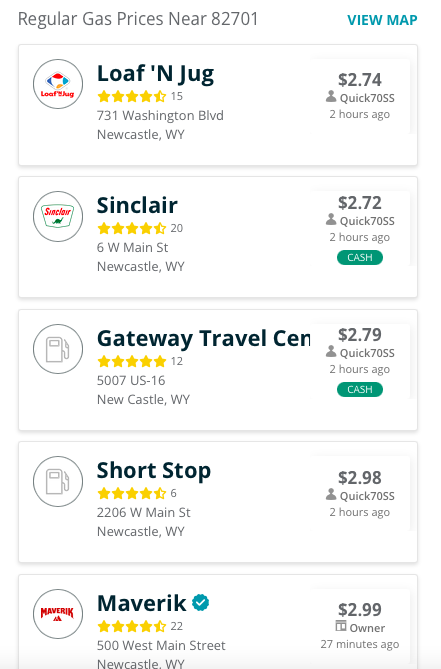441x669 pixels.
Task: Click the verified badge next to Maverik
Action: [x=200, y=602]
